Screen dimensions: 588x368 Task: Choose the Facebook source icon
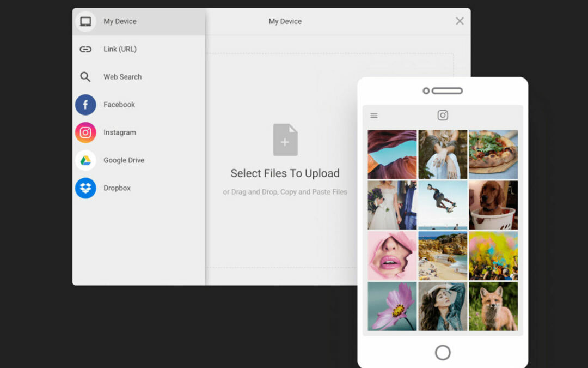point(85,105)
